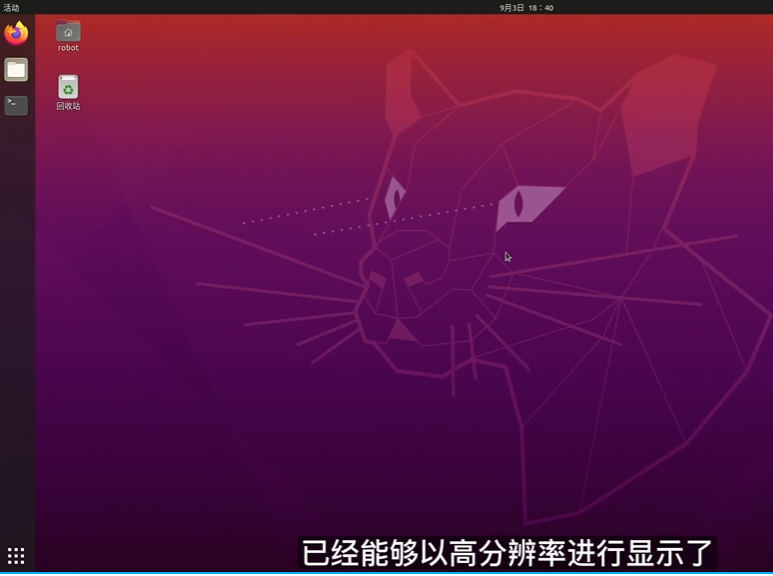Select the 回收站 trash icon

[68, 87]
